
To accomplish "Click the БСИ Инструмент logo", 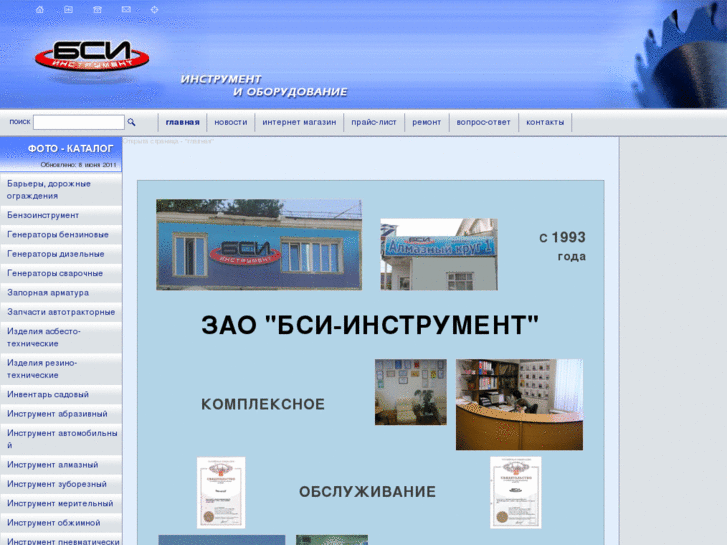I will click(92, 56).
